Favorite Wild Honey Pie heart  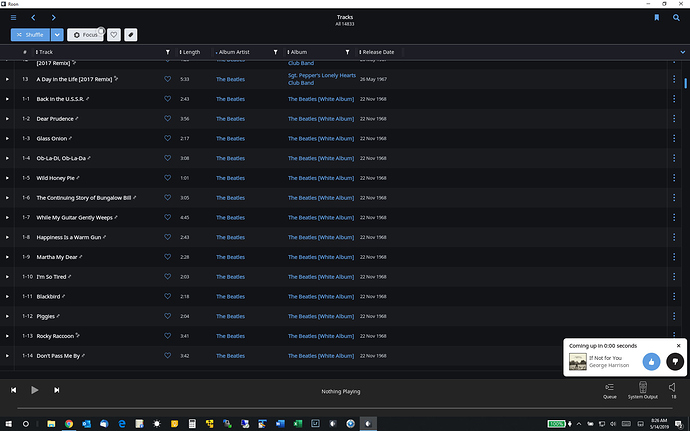[x=168, y=177]
